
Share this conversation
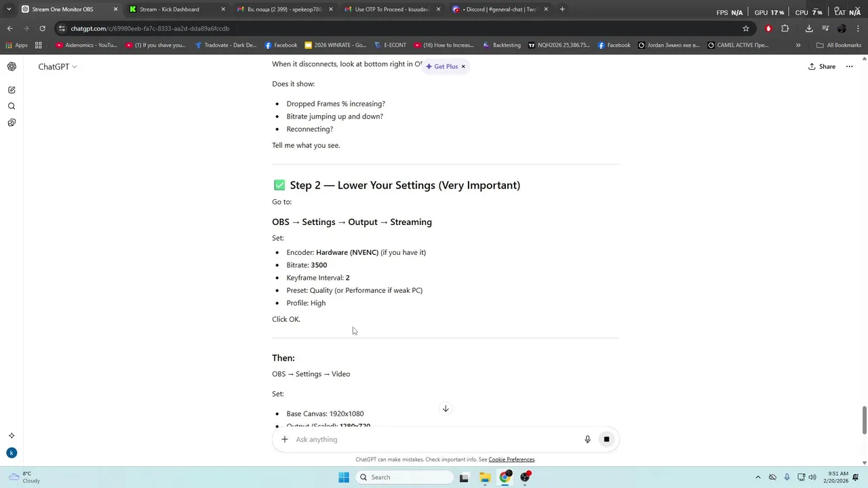(822, 66)
